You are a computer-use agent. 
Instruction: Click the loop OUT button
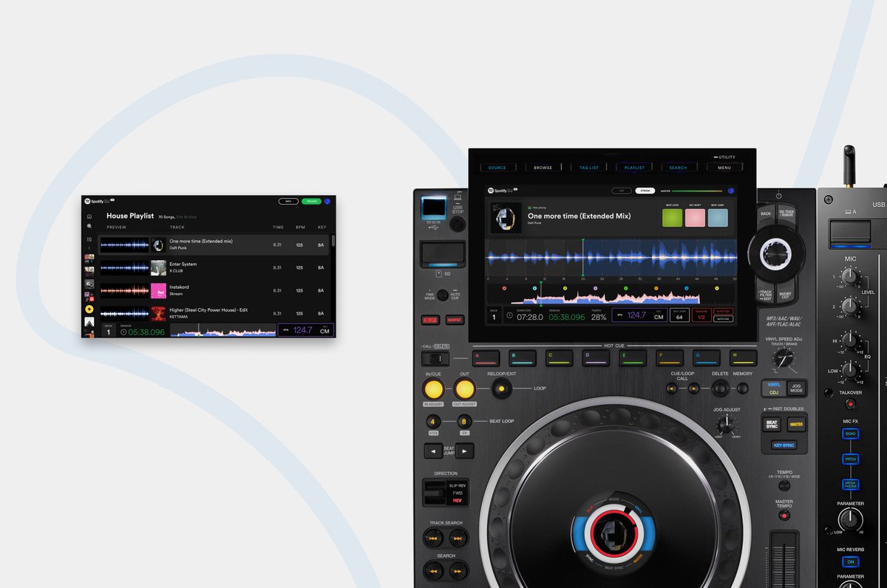464,389
